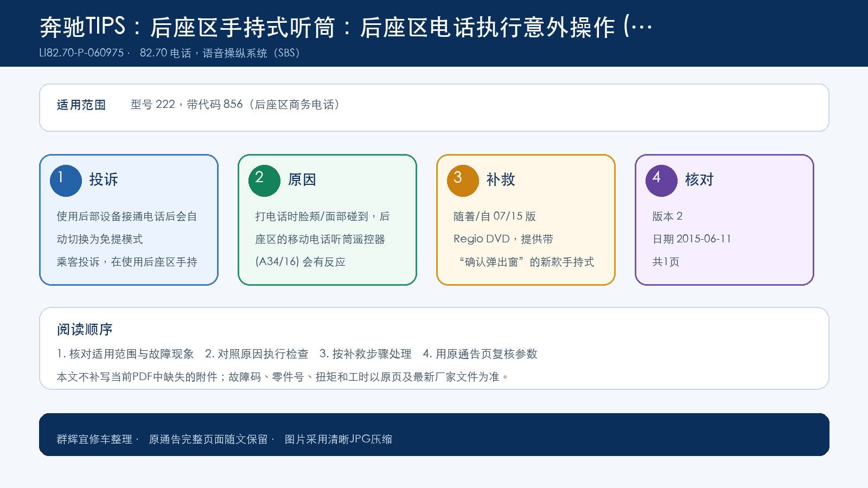Click the purple number 4 circle
The width and height of the screenshot is (868, 488).
pyautogui.click(x=661, y=181)
